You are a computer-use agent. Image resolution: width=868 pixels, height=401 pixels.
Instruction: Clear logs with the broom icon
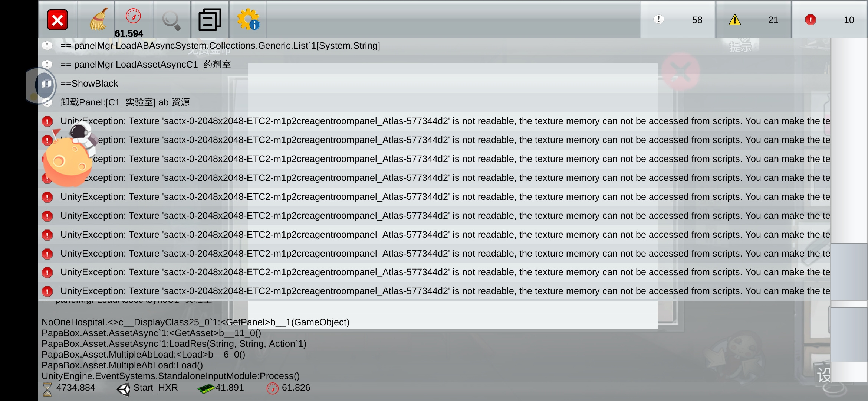(98, 19)
